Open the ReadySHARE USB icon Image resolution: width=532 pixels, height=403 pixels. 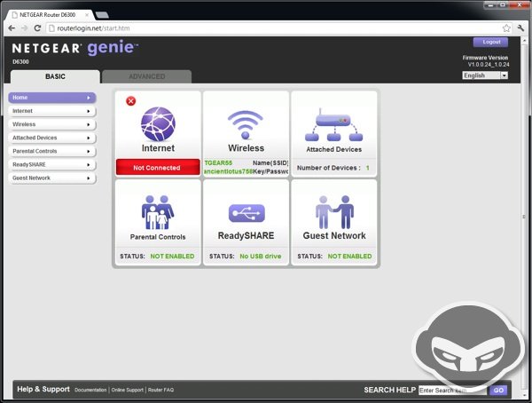pyautogui.click(x=246, y=213)
